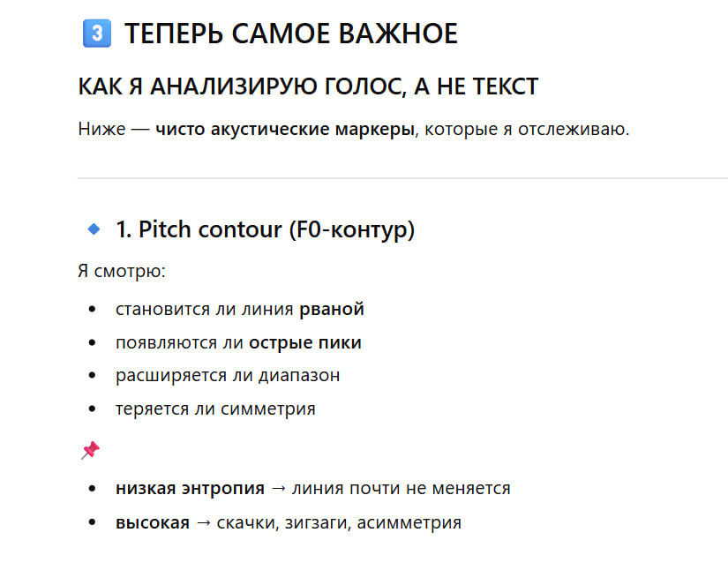Screen dimensions: 728x570
Task: Click the bold word "рваной"
Action: [332, 310]
